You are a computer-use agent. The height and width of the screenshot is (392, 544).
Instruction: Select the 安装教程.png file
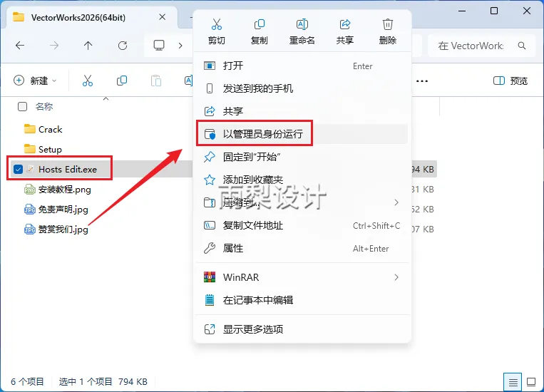(x=65, y=190)
